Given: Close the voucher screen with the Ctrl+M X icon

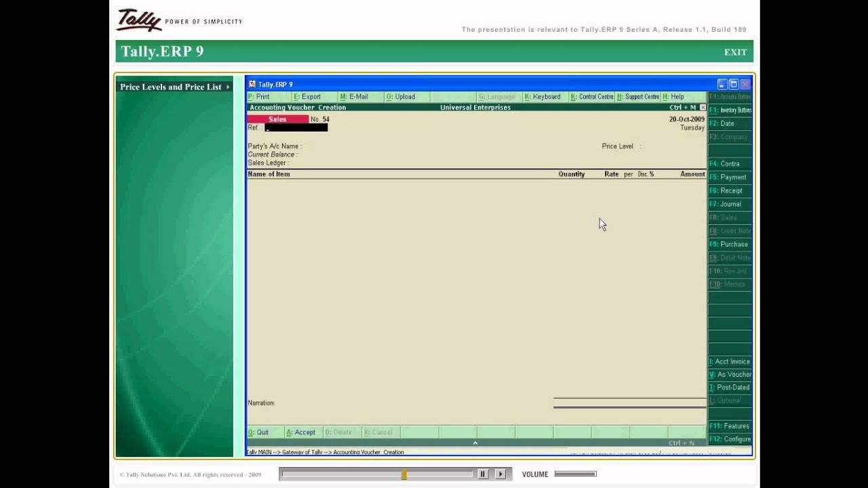Looking at the screenshot, I should point(703,107).
